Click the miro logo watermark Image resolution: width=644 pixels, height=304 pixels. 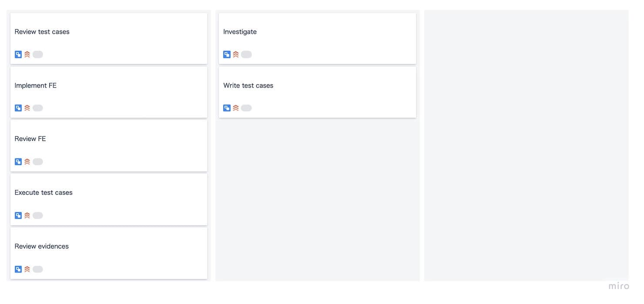click(619, 286)
